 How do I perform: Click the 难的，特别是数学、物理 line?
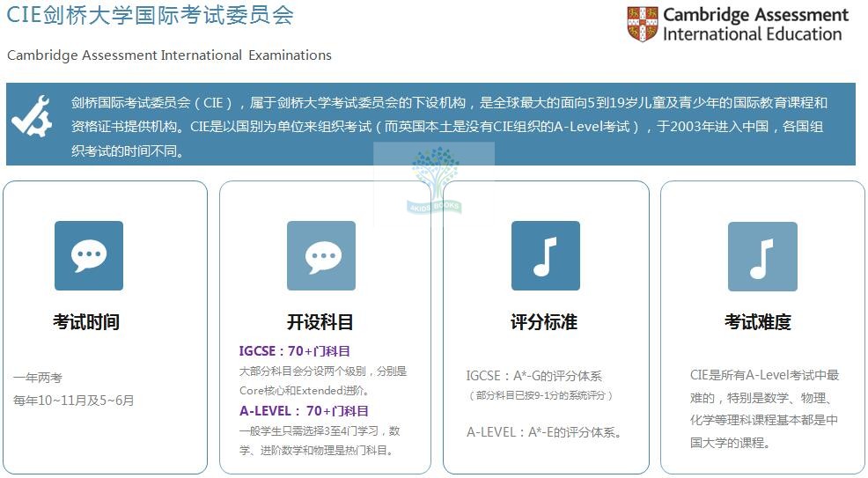point(761,398)
